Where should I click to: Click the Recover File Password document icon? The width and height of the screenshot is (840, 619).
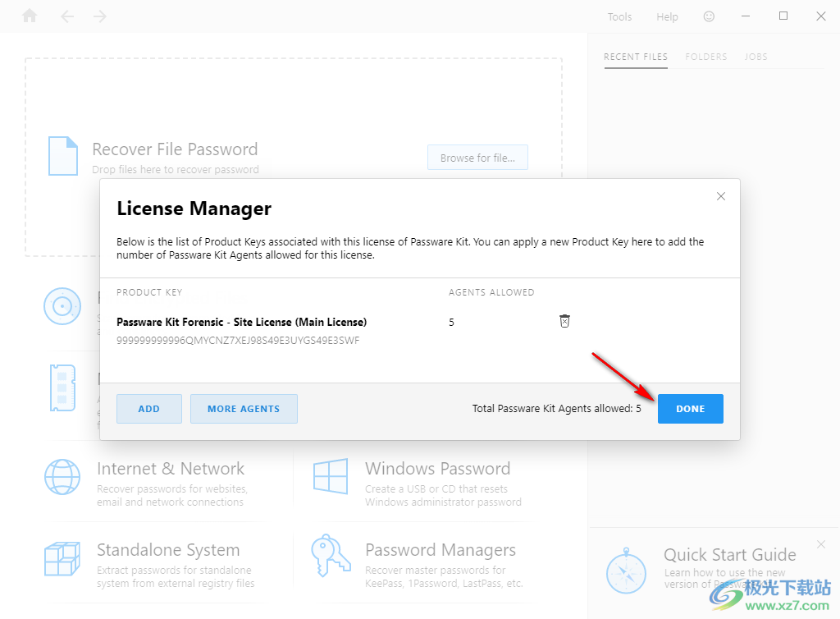coord(63,156)
